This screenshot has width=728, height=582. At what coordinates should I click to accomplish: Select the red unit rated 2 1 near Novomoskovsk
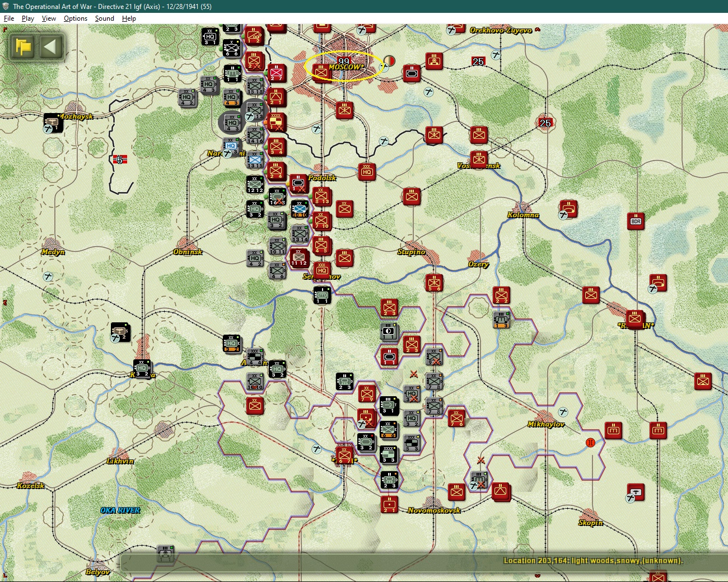(389, 504)
